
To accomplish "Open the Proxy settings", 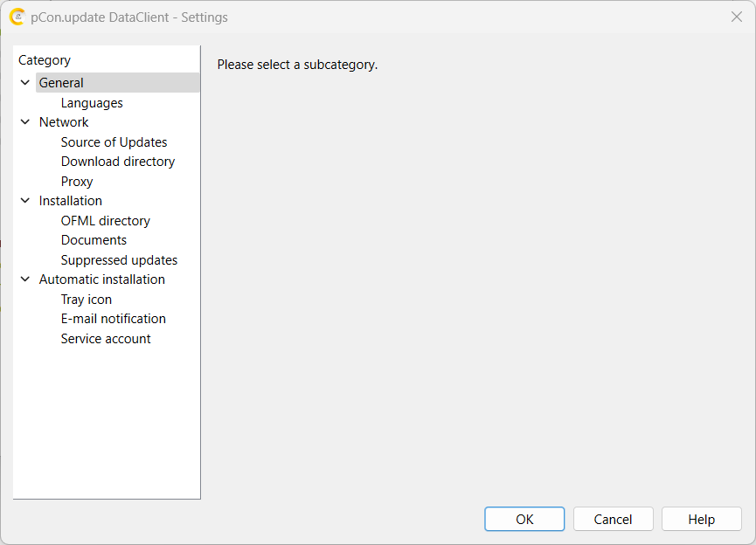I will (x=77, y=181).
